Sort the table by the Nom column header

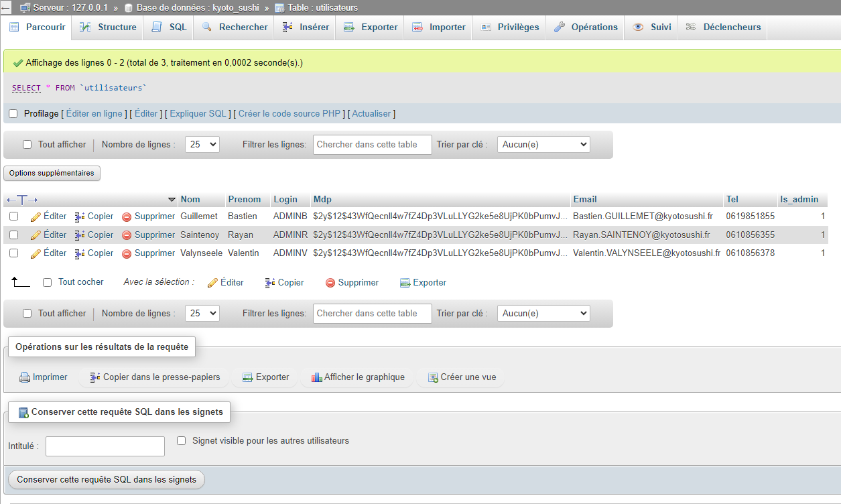tap(190, 199)
